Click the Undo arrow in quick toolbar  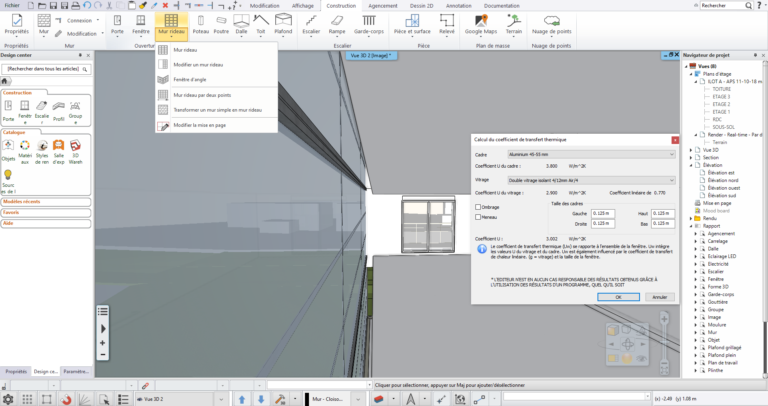click(87, 5)
